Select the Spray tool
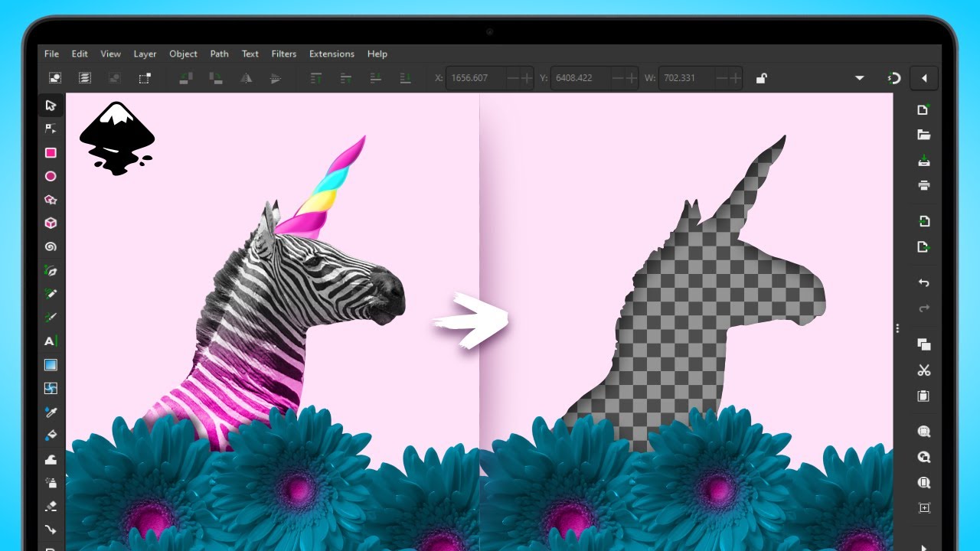 pyautogui.click(x=51, y=483)
